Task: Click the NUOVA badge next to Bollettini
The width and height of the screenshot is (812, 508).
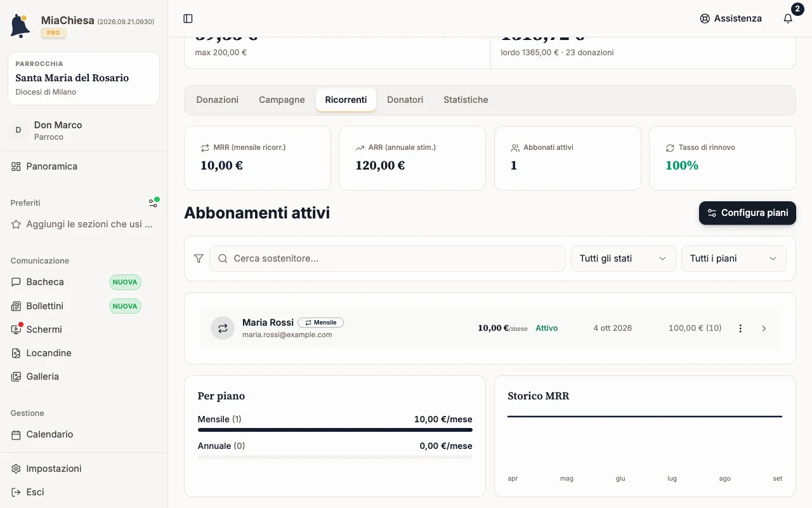Action: (125, 306)
